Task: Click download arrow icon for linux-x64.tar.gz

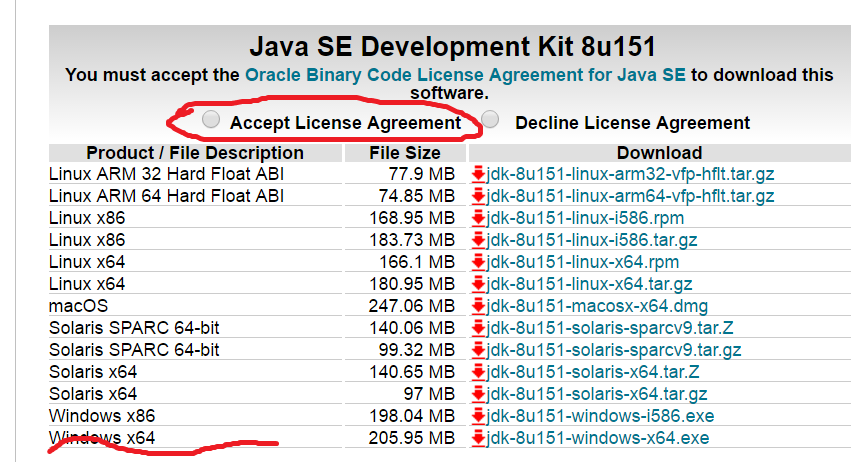Action: click(x=478, y=284)
